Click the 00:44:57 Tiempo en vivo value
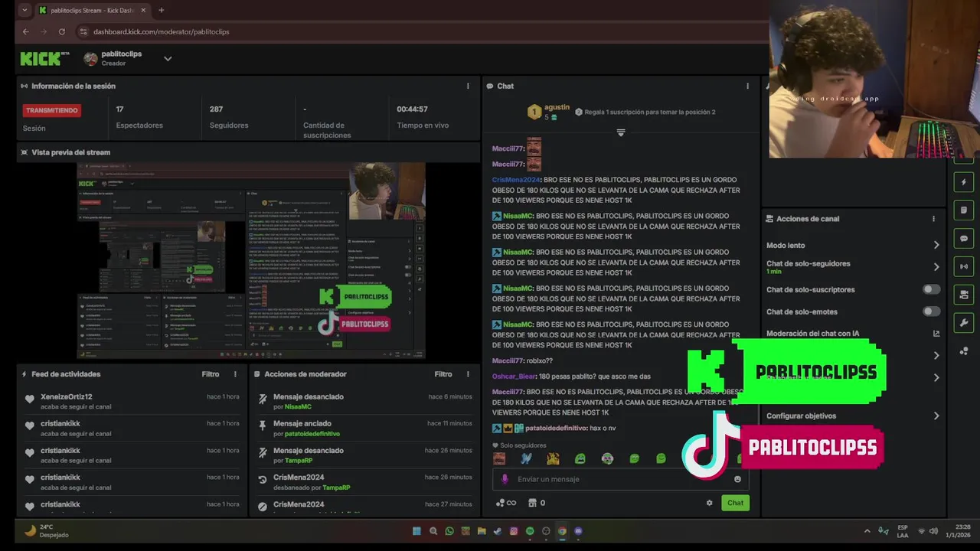 412,109
